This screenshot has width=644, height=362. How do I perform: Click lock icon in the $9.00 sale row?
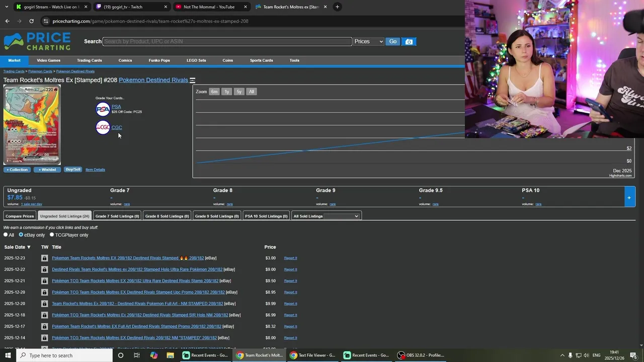tap(44, 269)
